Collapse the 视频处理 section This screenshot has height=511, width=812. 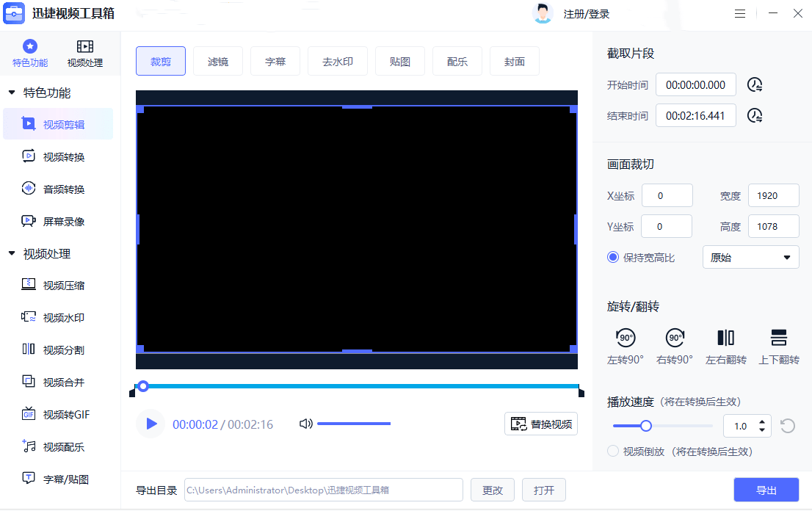point(12,254)
